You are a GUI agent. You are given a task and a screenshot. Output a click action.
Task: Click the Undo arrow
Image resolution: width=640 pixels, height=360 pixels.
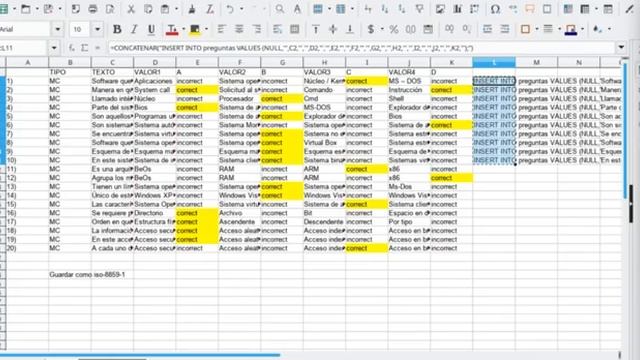tap(230, 9)
